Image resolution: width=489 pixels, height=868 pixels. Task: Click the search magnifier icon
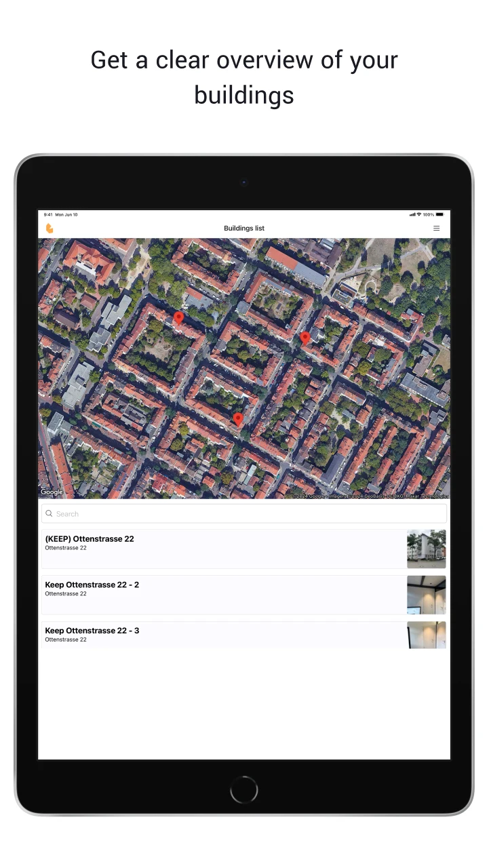tap(49, 513)
